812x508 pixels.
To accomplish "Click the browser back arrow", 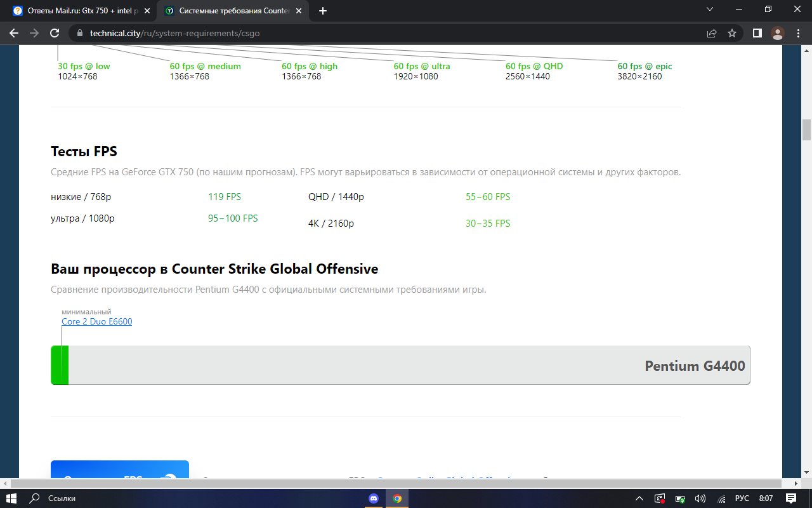I will 14,33.
